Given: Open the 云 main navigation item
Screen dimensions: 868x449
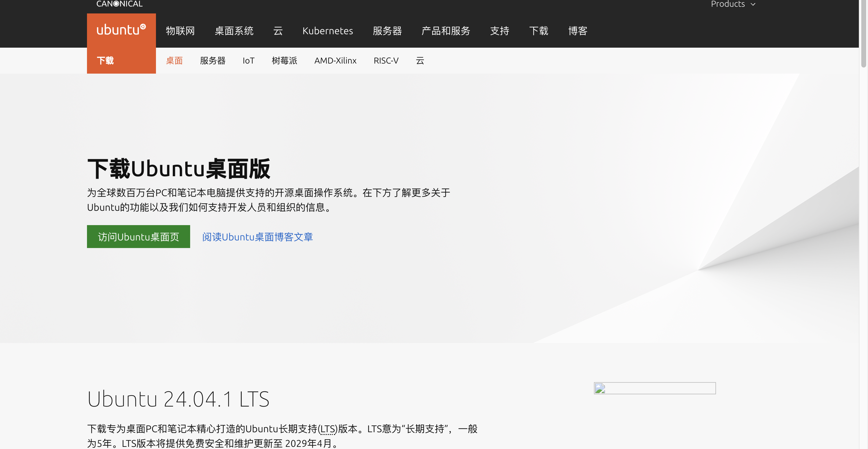Looking at the screenshot, I should (278, 31).
